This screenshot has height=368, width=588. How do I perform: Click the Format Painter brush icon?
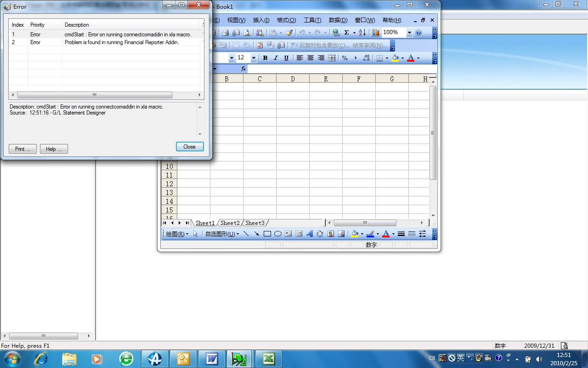pyautogui.click(x=289, y=33)
